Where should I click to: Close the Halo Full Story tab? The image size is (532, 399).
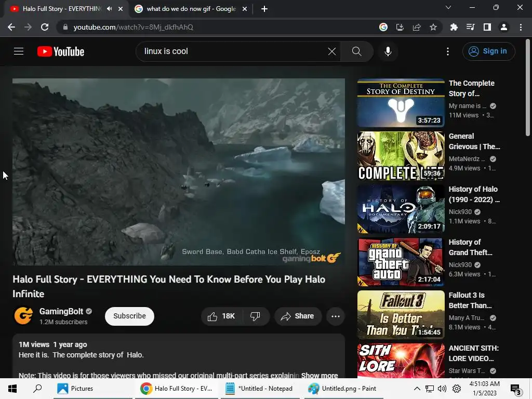tap(121, 9)
